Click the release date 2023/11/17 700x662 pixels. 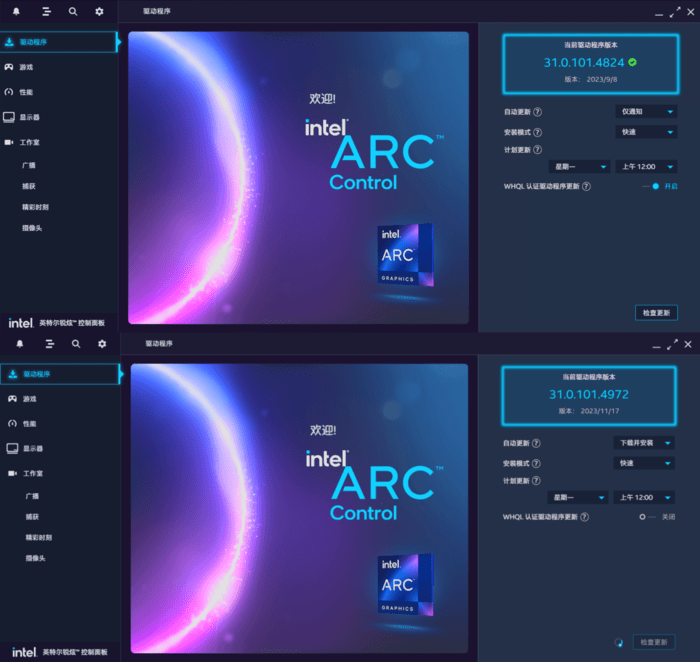600,411
